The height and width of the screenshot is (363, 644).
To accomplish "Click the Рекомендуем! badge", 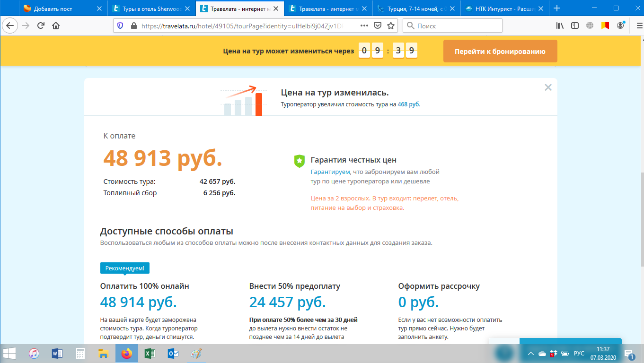I will click(x=125, y=268).
